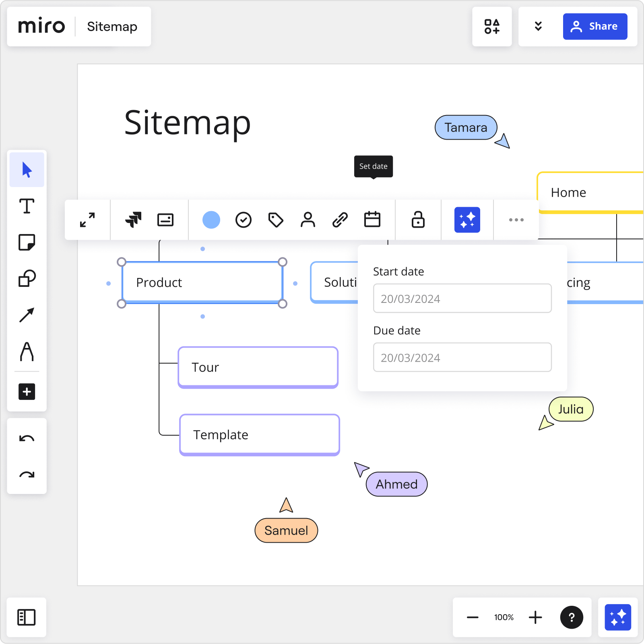Click the blue color circle swatch
Viewport: 644px width, 644px height.
[x=211, y=220]
